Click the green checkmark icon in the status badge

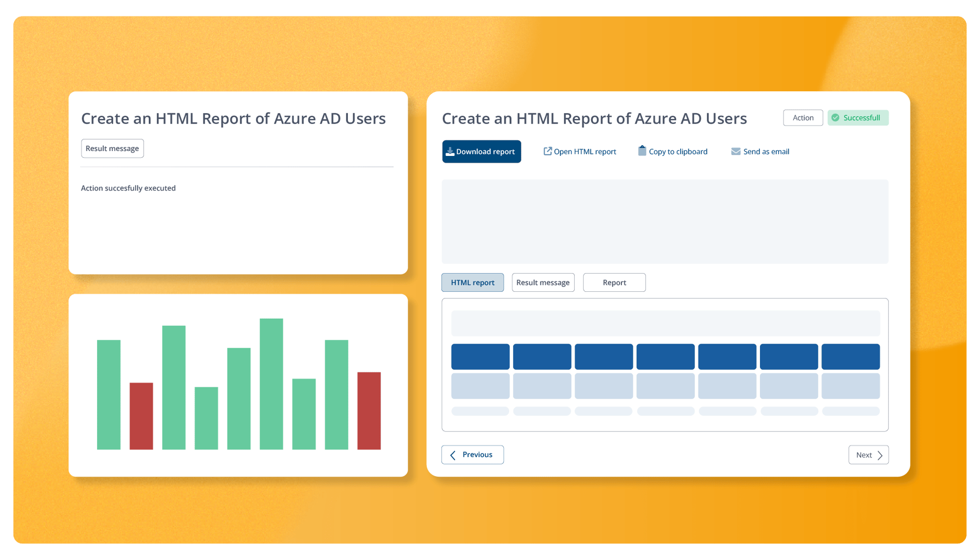pyautogui.click(x=835, y=118)
